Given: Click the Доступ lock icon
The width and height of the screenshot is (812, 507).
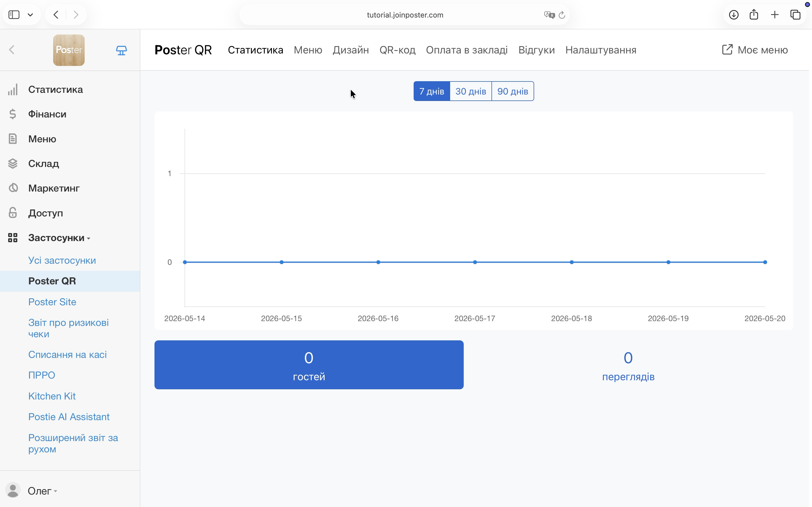Looking at the screenshot, I should pyautogui.click(x=13, y=212).
